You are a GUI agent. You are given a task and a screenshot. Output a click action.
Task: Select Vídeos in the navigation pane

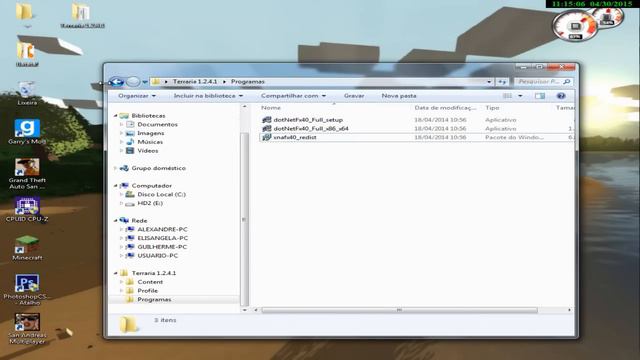click(148, 151)
